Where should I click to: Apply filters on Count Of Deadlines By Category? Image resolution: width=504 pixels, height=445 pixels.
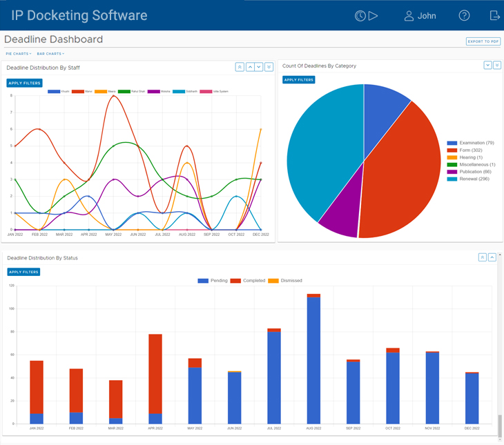coord(299,80)
